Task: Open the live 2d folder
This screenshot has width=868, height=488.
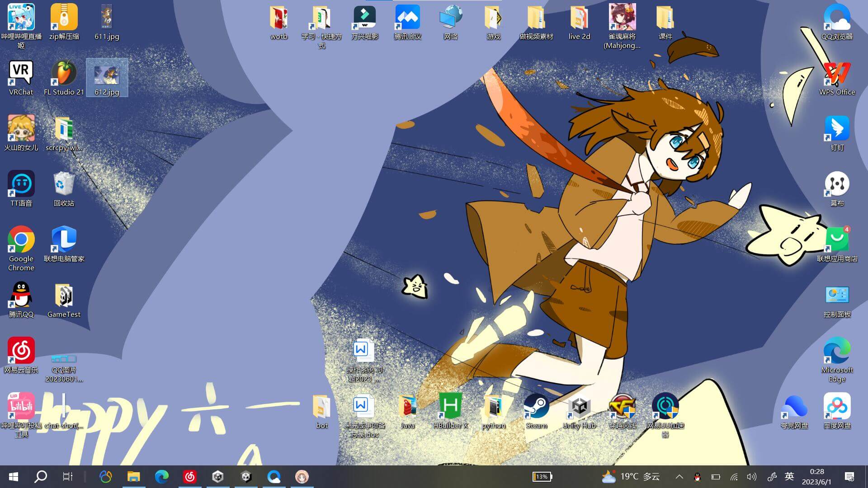Action: click(x=579, y=23)
